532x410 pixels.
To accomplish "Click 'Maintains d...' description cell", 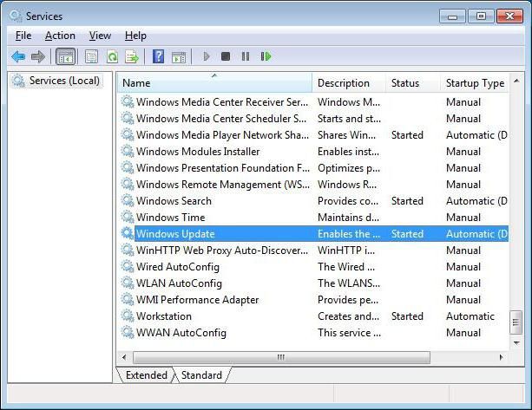I will pyautogui.click(x=348, y=217).
